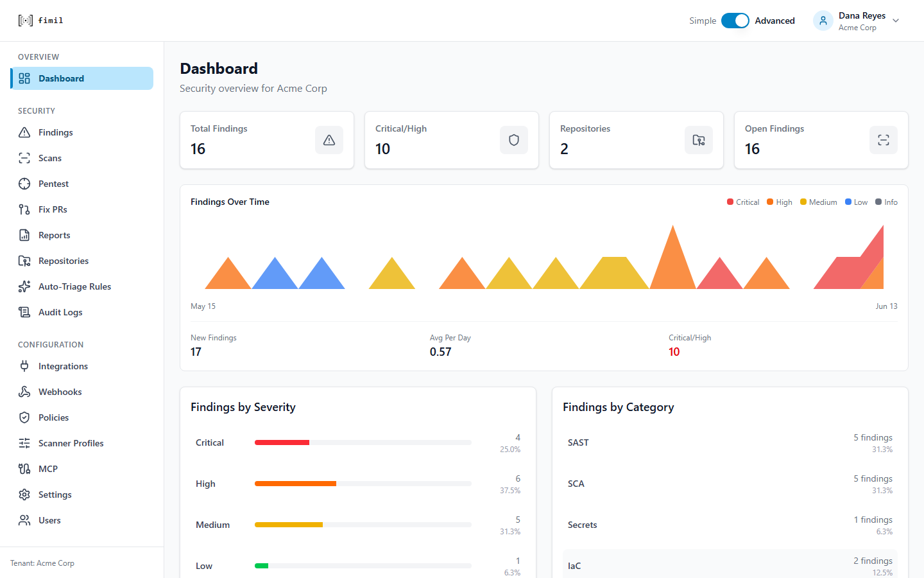Open the Total Findings card

tap(267, 140)
